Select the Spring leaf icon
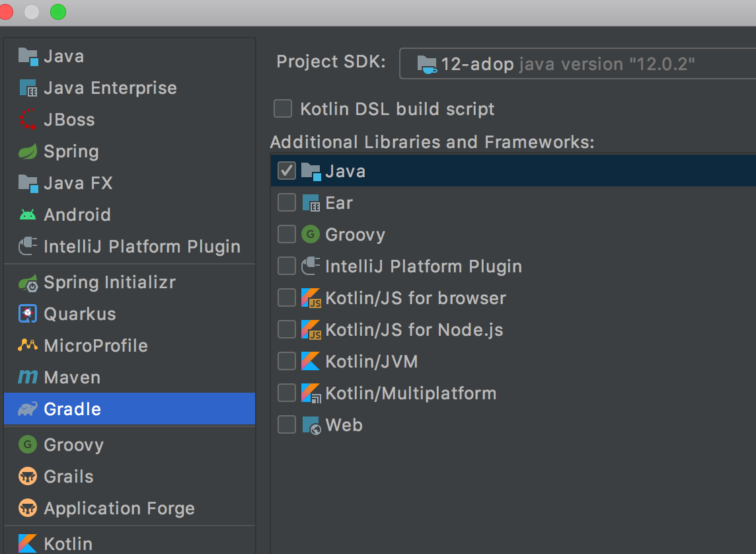The height and width of the screenshot is (554, 756). click(28, 151)
